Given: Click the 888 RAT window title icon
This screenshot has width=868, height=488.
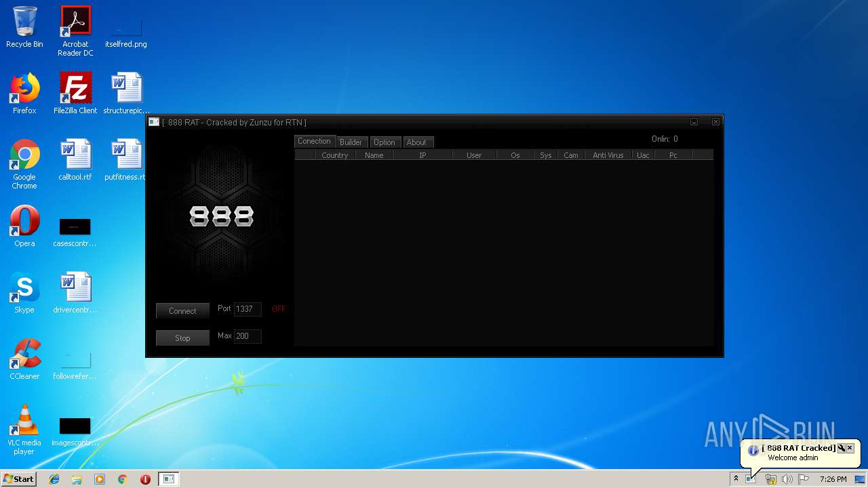Looking at the screenshot, I should [154, 122].
